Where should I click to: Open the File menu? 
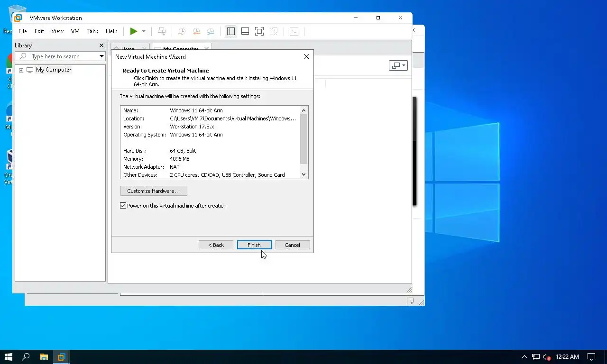click(22, 31)
